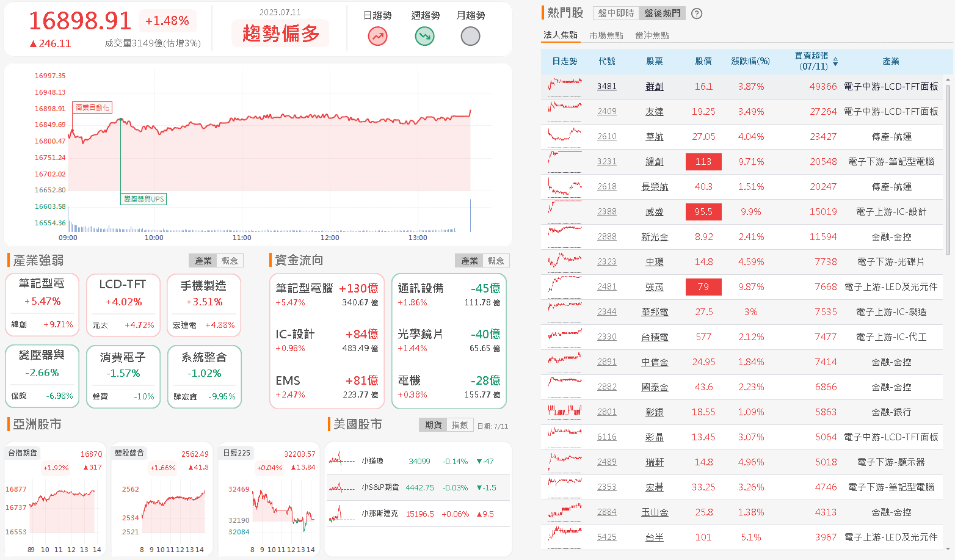Click the gray monthly trend circle icon
This screenshot has width=955, height=560.
[x=470, y=37]
